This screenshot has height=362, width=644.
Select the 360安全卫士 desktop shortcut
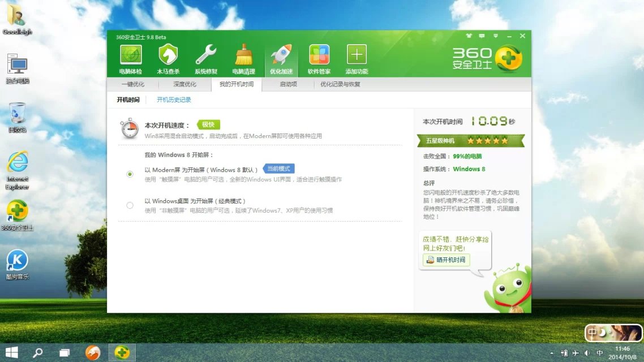pos(17,216)
